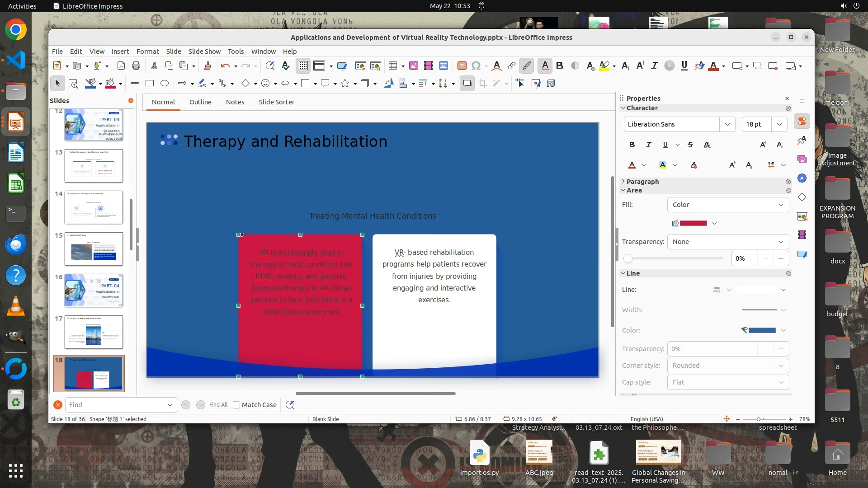The image size is (868, 488).
Task: Open the Fill type dropdown
Action: pos(728,205)
